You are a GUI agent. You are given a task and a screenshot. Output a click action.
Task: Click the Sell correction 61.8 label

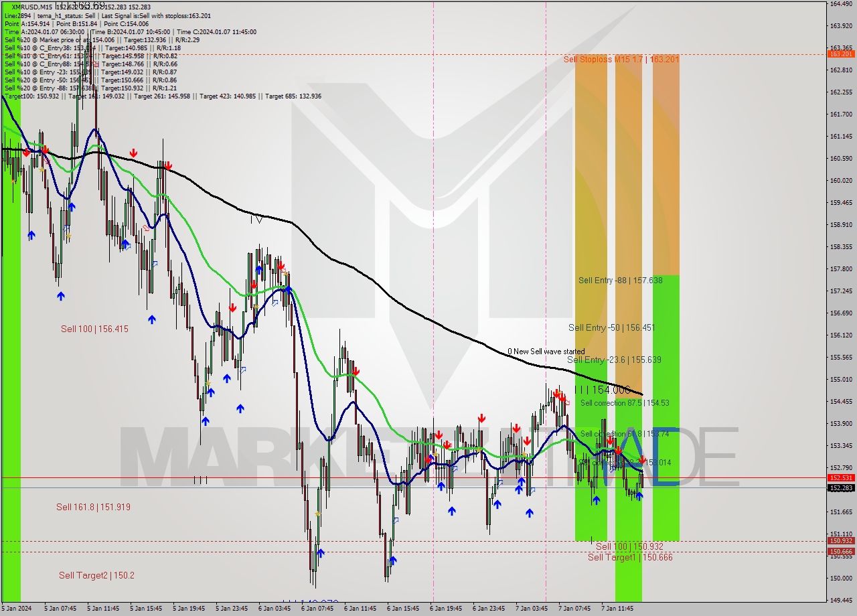(625, 434)
